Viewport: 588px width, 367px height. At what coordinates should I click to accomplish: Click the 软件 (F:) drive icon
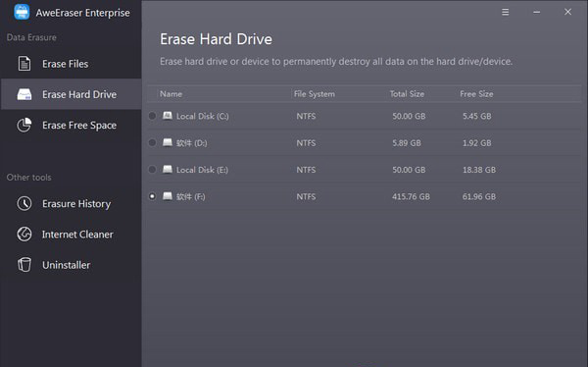(x=168, y=195)
